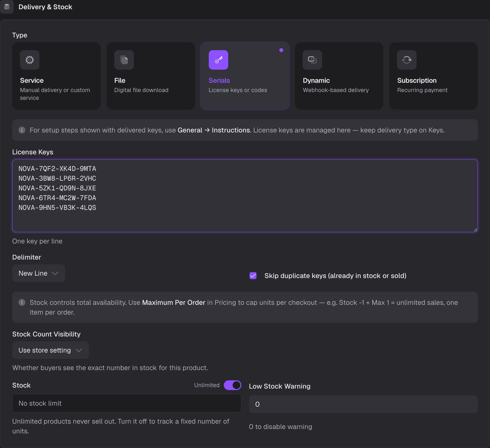The image size is (490, 448).
Task: Click info icon beside stock availability note
Action: click(22, 302)
